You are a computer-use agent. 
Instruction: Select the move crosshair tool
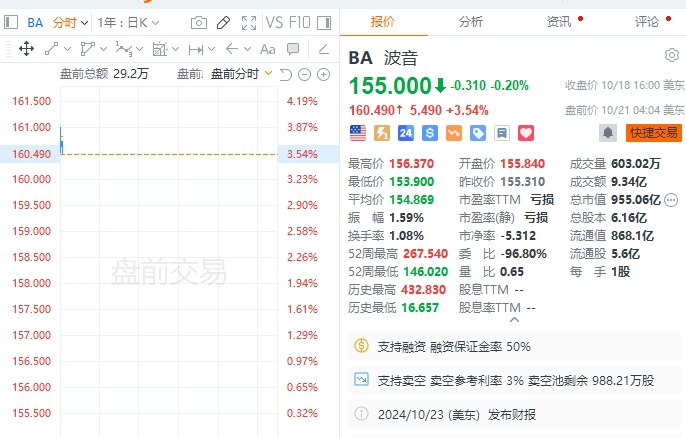click(27, 49)
